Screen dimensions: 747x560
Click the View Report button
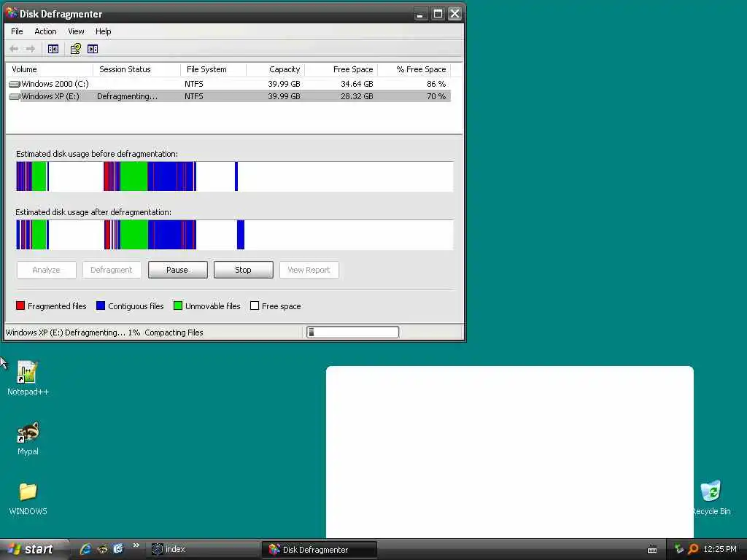click(309, 270)
